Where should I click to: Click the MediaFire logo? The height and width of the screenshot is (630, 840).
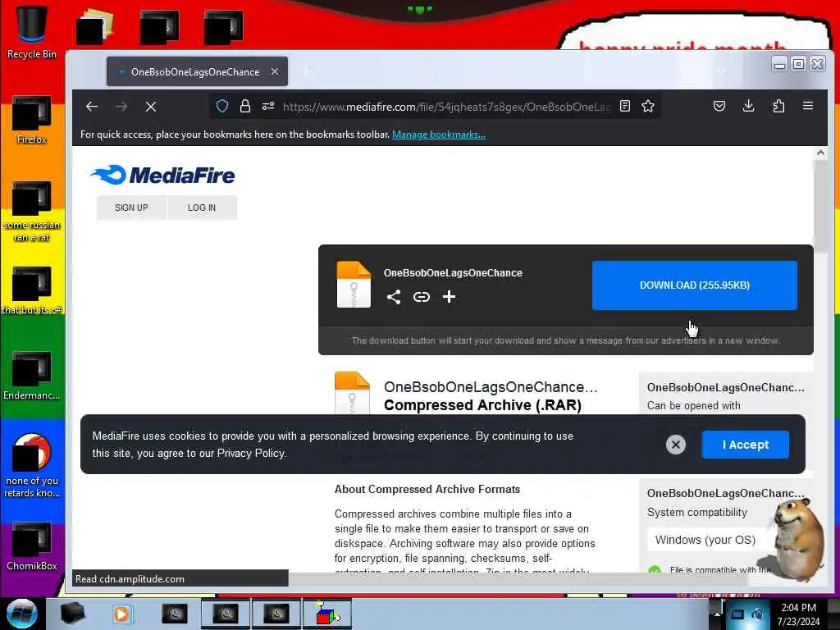163,176
